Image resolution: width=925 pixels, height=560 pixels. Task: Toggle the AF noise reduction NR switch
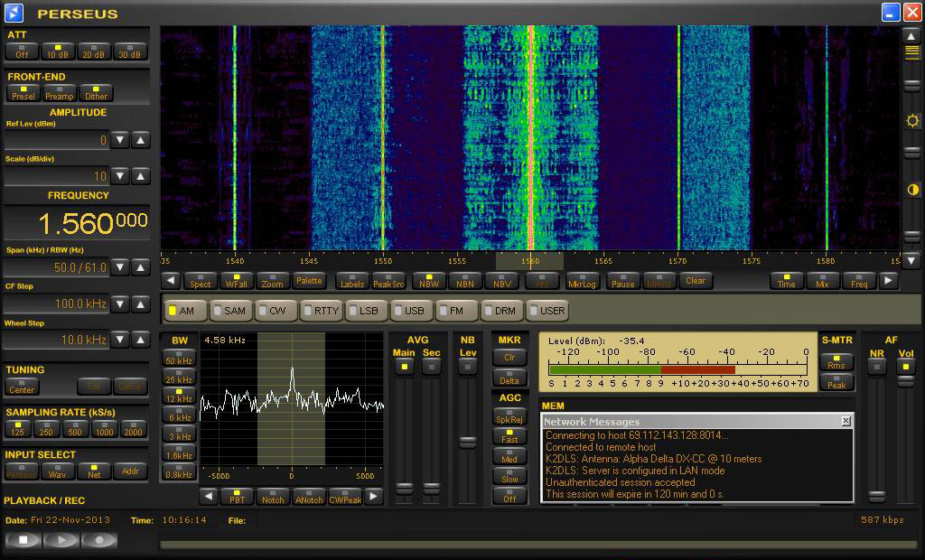[876, 367]
